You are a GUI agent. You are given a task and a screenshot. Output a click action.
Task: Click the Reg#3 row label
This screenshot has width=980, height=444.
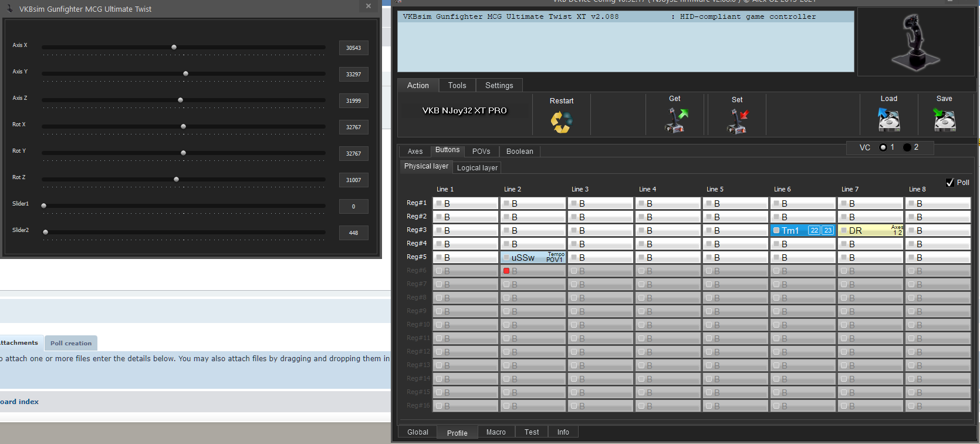(x=417, y=230)
